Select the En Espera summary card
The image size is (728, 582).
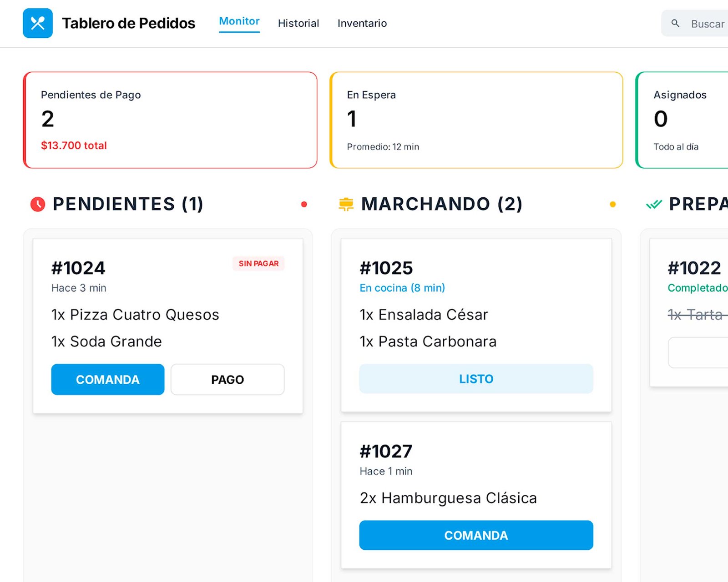tap(476, 120)
